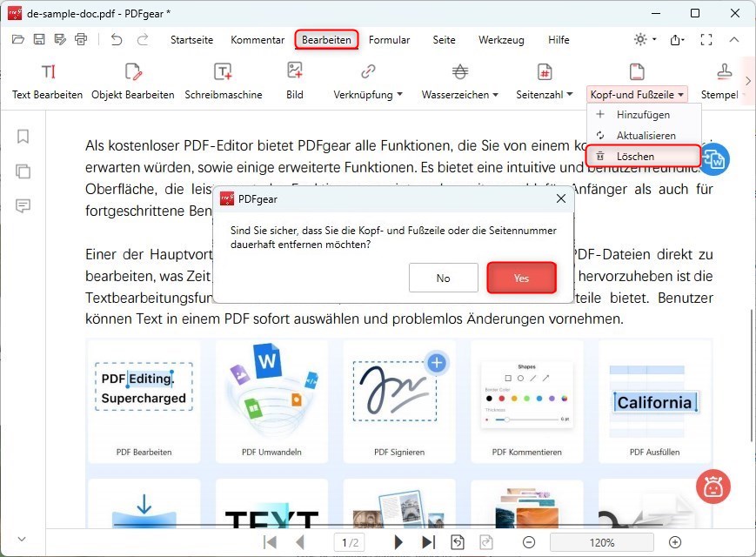Image resolution: width=756 pixels, height=557 pixels.
Task: Click the Save As icon with pencil
Action: click(60, 39)
